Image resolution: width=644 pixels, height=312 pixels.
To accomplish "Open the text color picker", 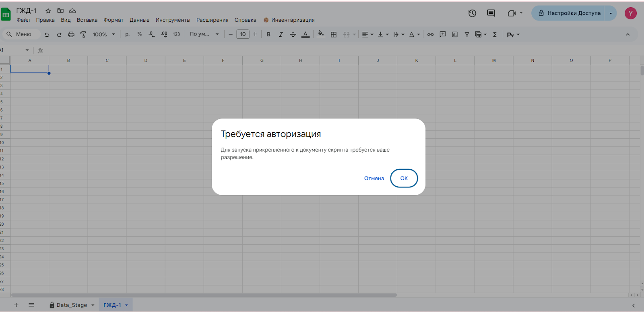I will click(305, 35).
